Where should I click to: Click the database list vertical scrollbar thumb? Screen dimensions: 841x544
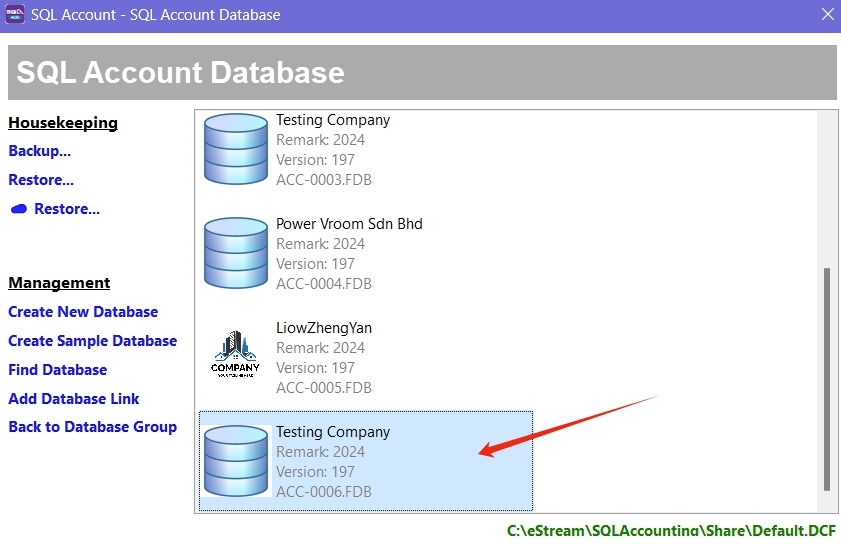point(826,378)
